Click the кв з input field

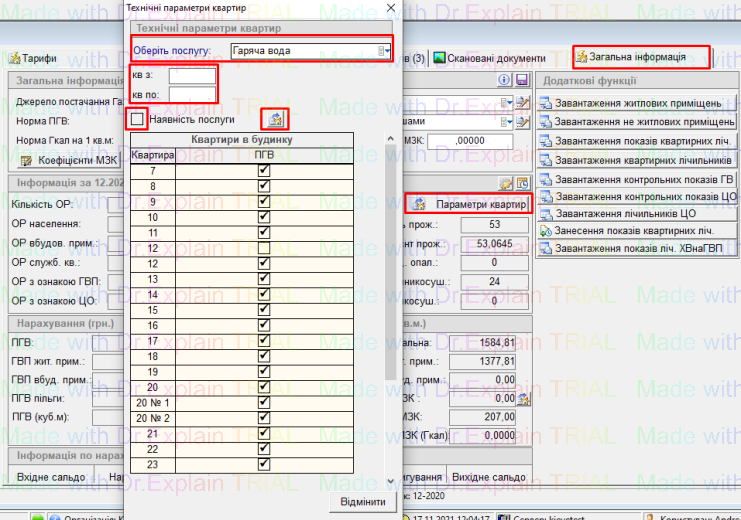(192, 76)
